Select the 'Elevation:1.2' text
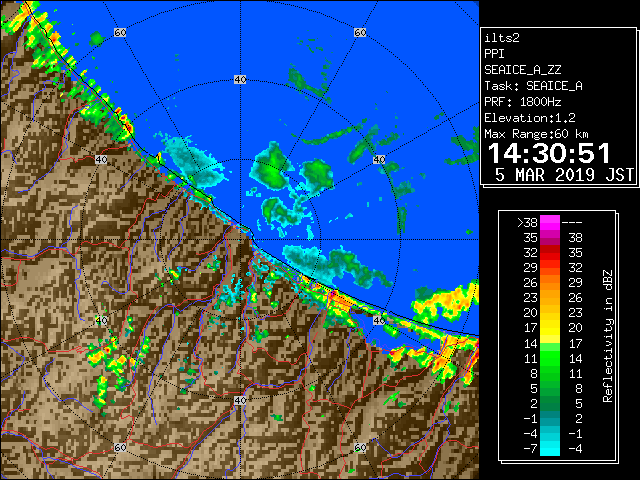The width and height of the screenshot is (640, 480). point(530,118)
